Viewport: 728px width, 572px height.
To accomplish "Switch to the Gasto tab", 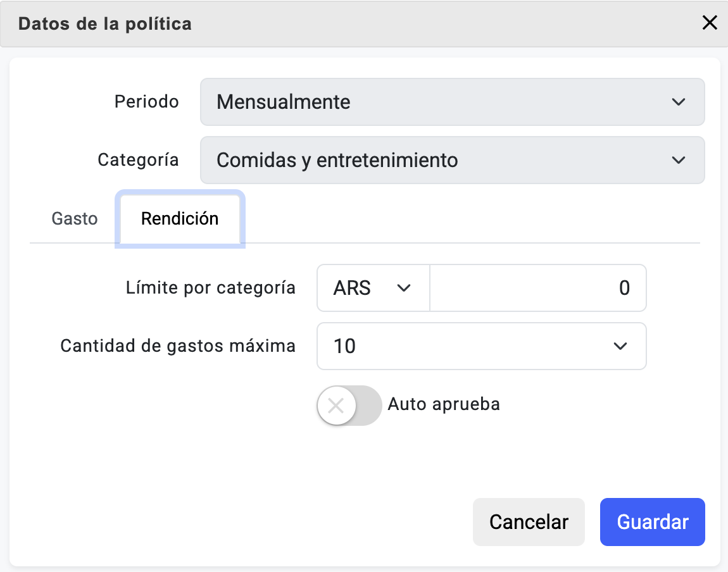I will pos(75,219).
